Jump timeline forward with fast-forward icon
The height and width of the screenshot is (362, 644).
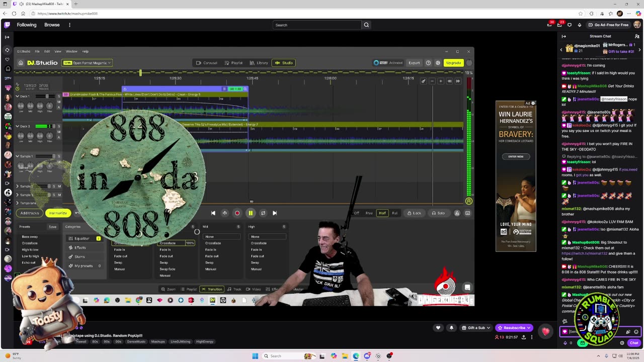(458, 81)
